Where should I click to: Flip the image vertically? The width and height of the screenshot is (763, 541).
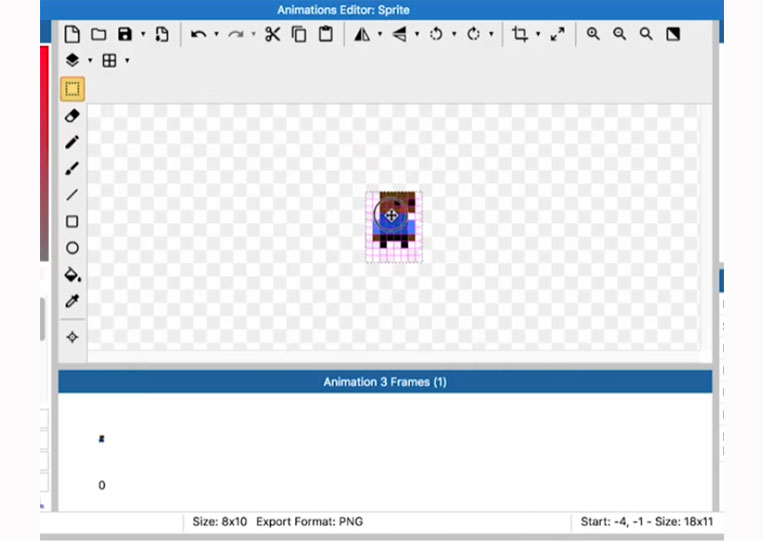point(399,34)
